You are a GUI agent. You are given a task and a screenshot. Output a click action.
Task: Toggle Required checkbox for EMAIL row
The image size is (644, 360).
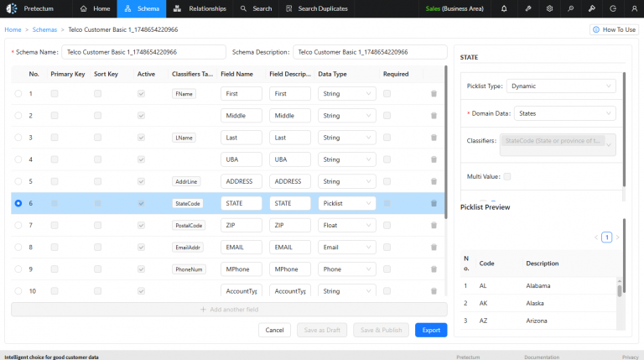pos(387,248)
